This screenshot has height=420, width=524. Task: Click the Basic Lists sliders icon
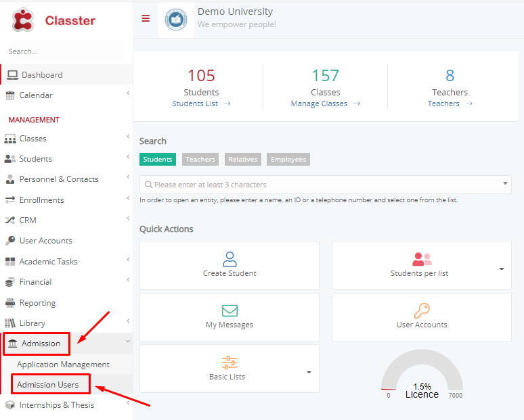point(230,363)
